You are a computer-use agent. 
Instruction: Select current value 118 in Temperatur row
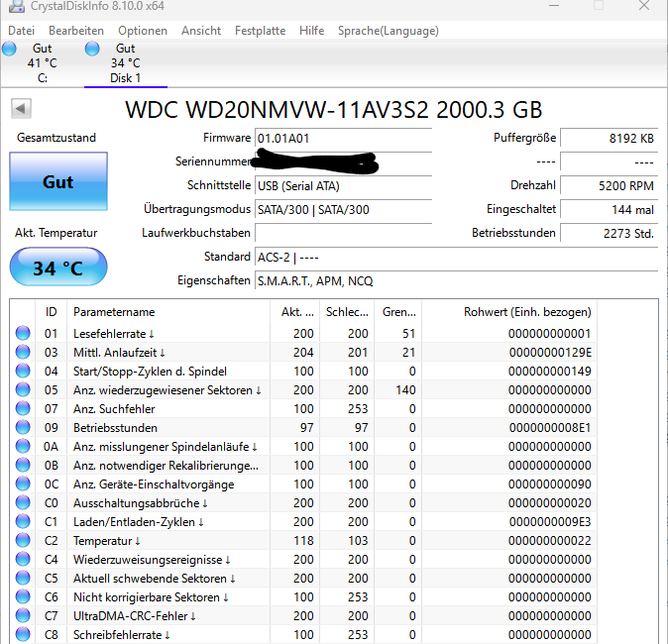(303, 541)
